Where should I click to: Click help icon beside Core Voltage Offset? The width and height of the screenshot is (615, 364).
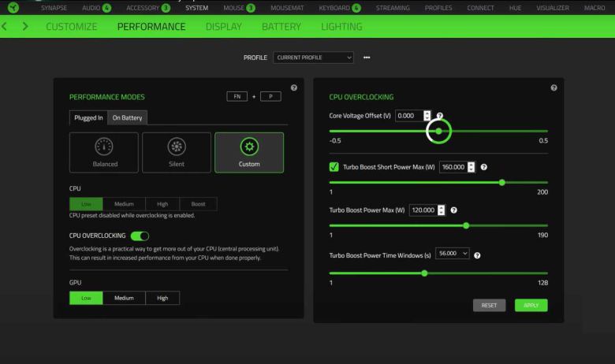(x=440, y=116)
